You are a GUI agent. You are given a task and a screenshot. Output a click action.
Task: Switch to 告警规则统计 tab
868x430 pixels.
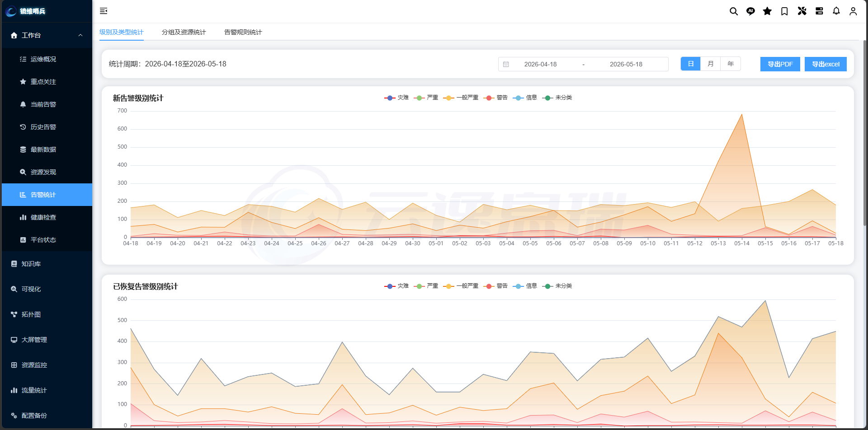click(243, 32)
